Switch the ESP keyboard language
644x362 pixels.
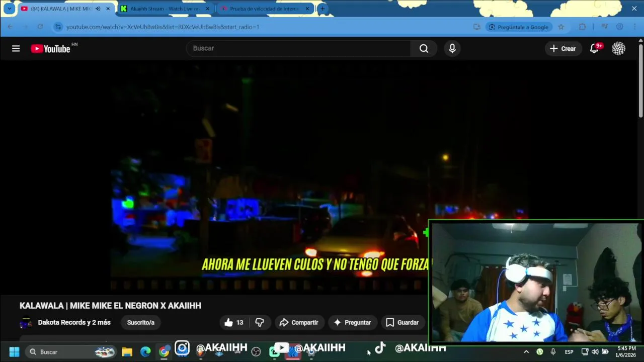569,352
